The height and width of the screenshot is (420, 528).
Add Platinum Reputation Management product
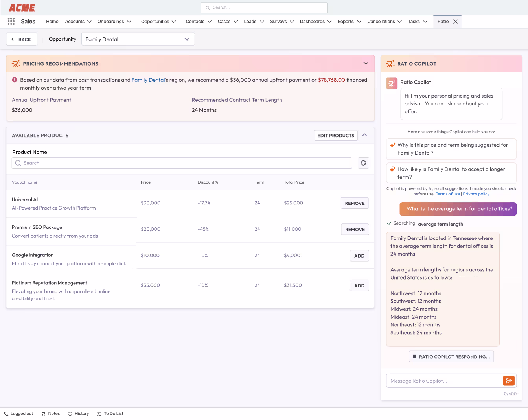(x=359, y=286)
